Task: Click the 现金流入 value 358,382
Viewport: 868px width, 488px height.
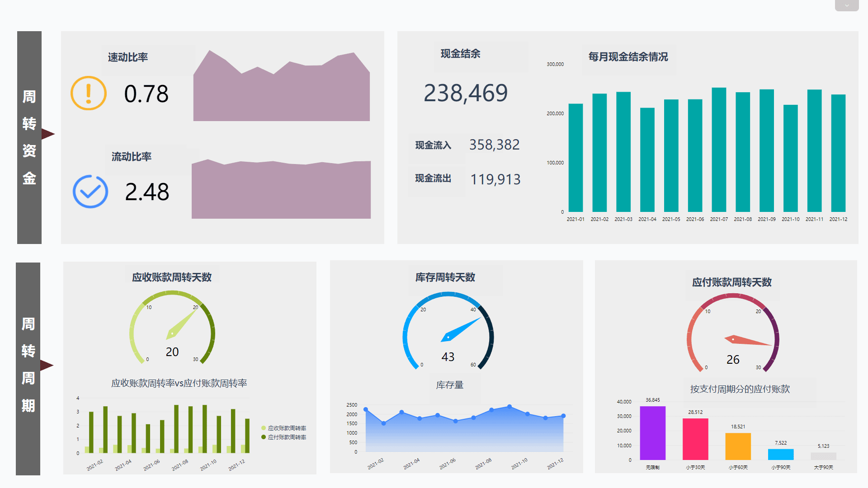Action: (495, 145)
